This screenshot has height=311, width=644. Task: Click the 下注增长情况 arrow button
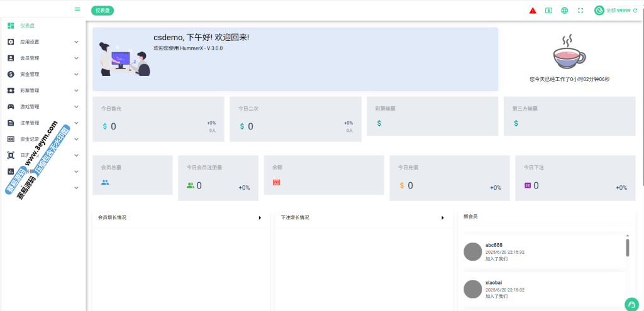(x=443, y=218)
